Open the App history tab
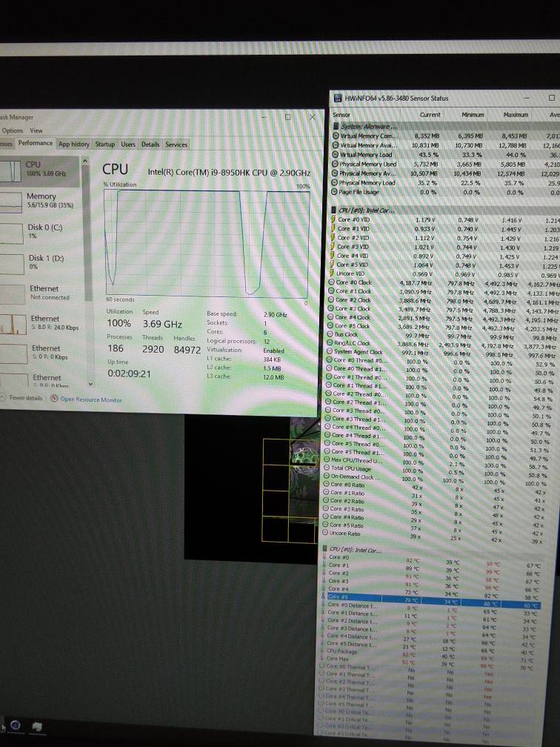The height and width of the screenshot is (747, 560). point(74,144)
